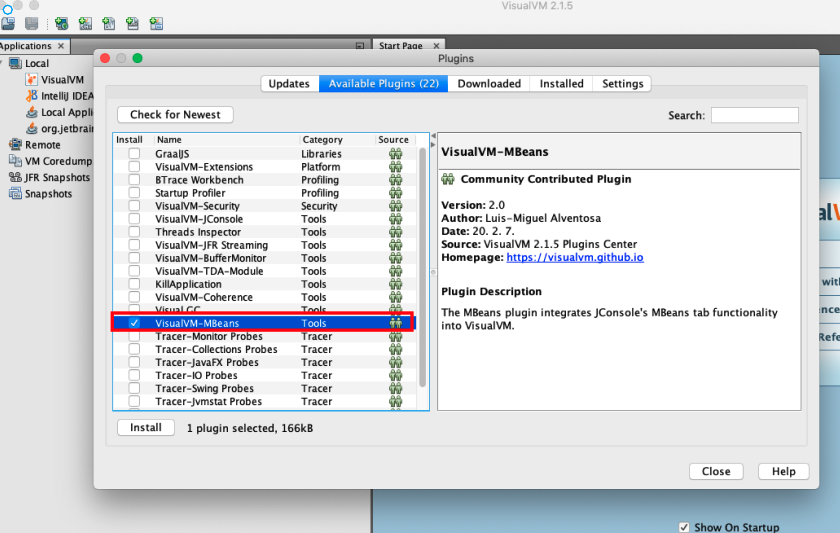Click the source icon in KillApplication row

(x=395, y=284)
